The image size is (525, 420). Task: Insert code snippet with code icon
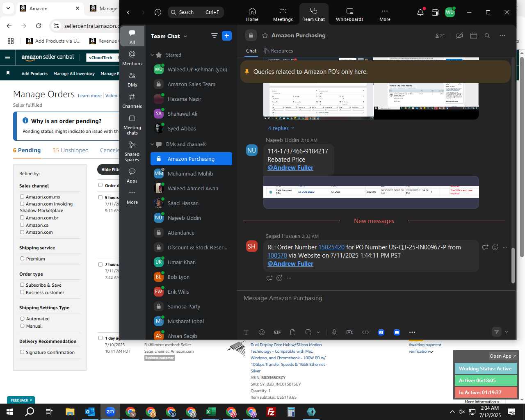[x=365, y=332]
